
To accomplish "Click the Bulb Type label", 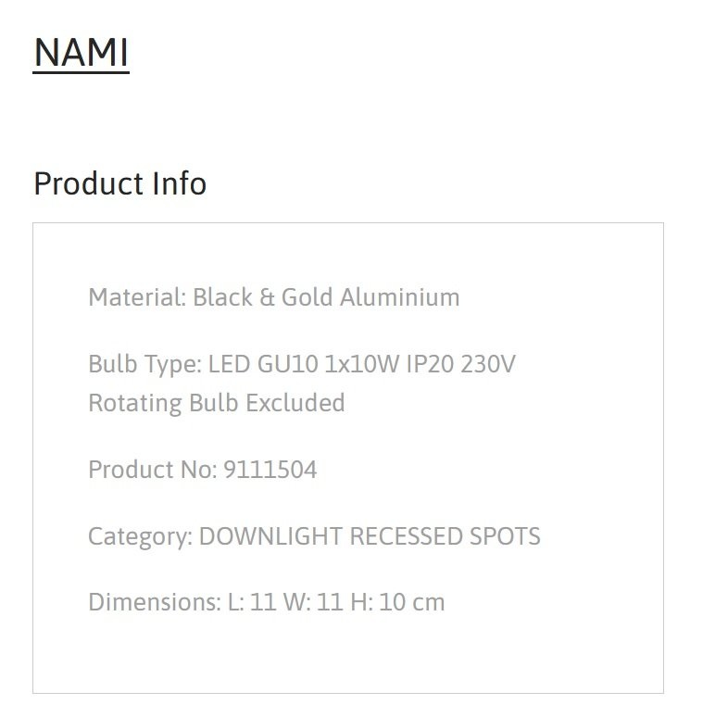I will (144, 364).
